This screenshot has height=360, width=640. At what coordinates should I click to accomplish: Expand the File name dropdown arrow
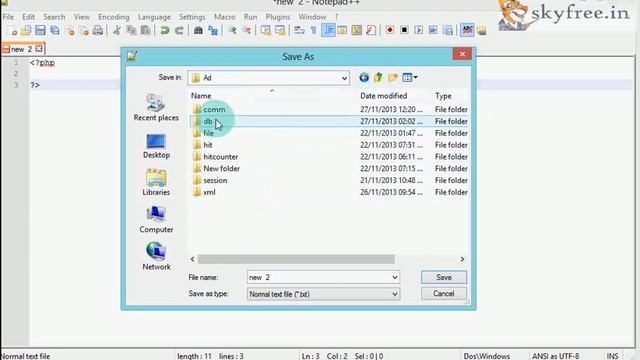coord(395,278)
